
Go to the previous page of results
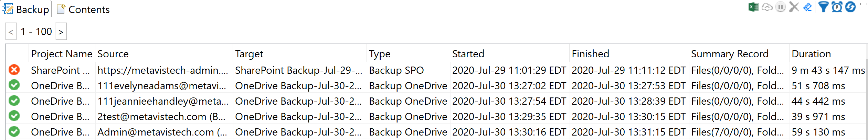click(x=11, y=32)
